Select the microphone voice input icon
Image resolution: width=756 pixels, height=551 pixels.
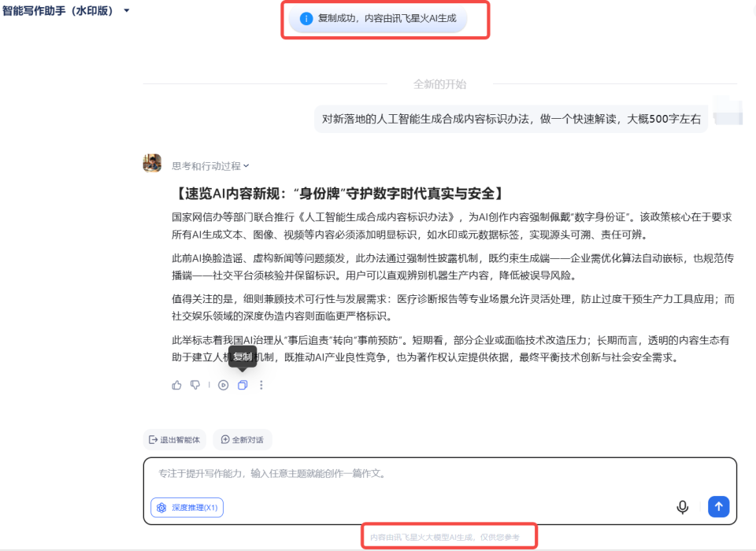pos(684,507)
